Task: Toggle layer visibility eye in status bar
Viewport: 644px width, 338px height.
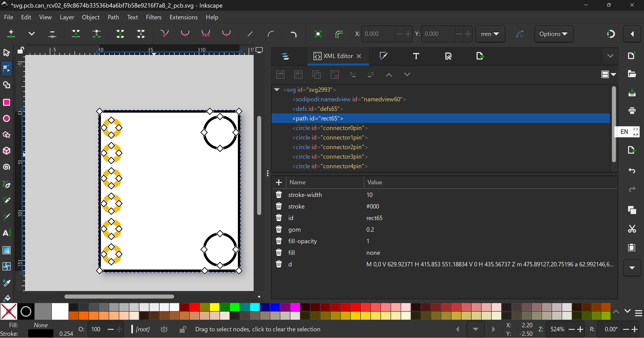Action: pyautogui.click(x=164, y=329)
